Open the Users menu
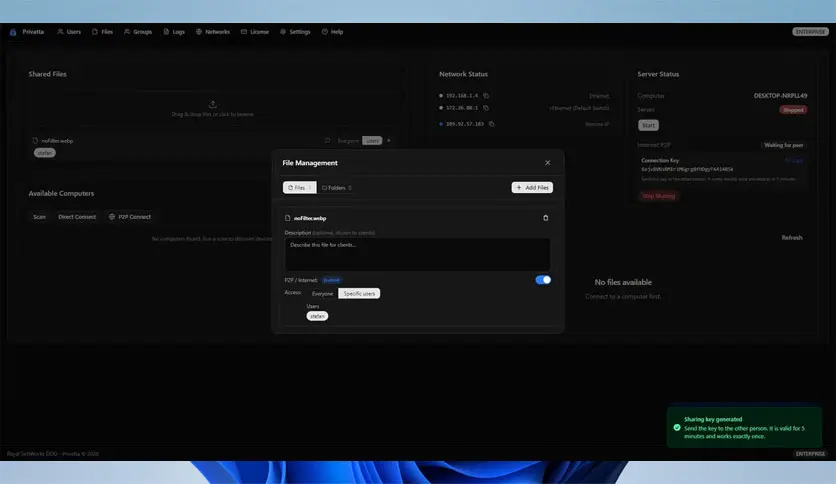The width and height of the screenshot is (836, 484). (69, 32)
